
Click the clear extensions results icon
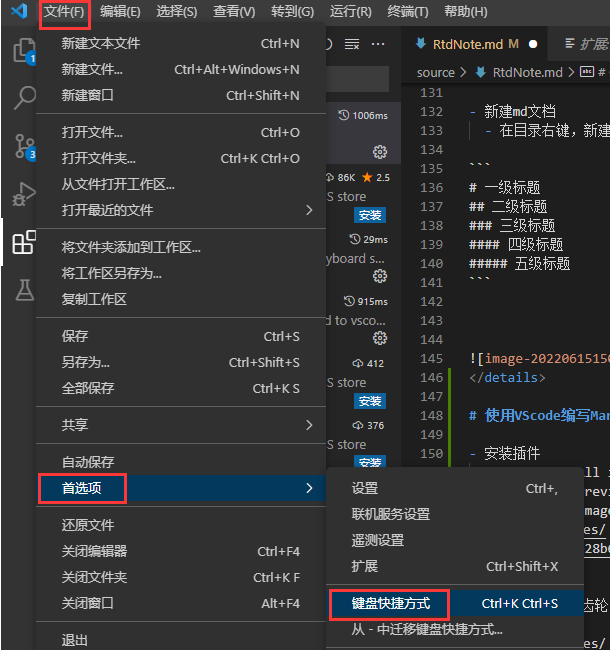click(x=352, y=44)
